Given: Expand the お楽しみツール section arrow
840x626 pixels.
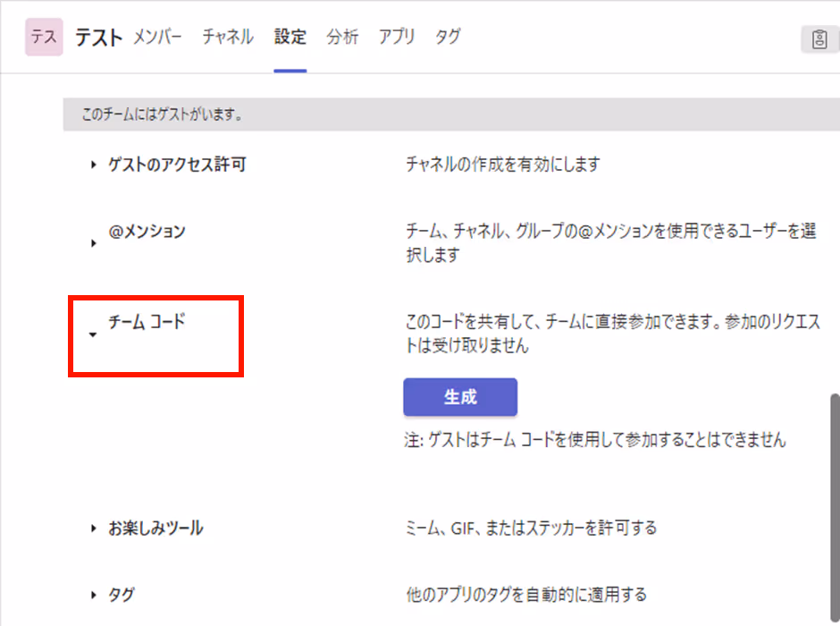Looking at the screenshot, I should coord(93,528).
